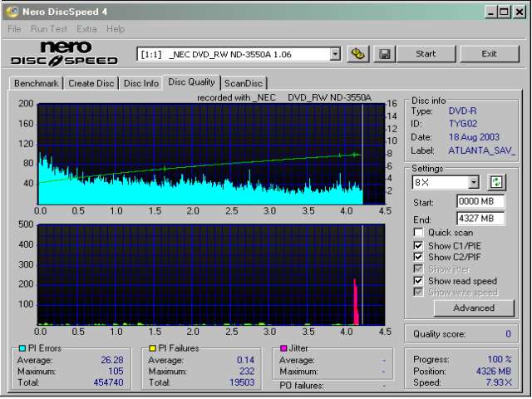This screenshot has height=399, width=532.
Task: Click the Progress value 100 %
Action: point(500,360)
